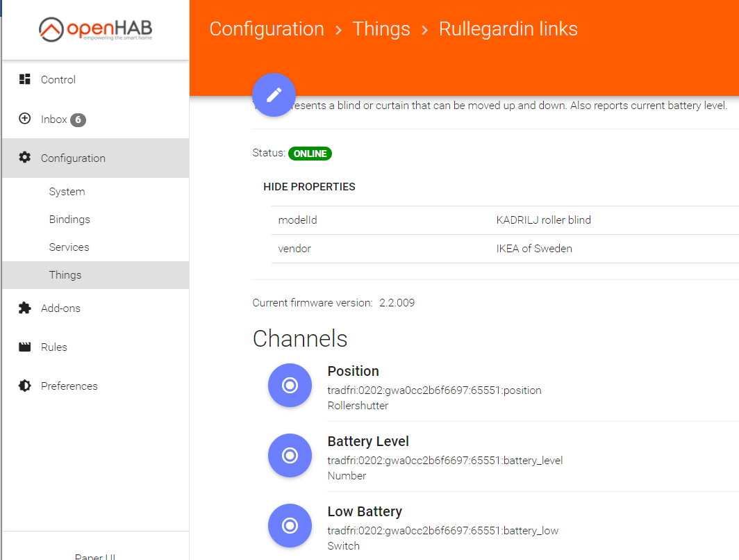This screenshot has height=560, width=739.
Task: Open the Services submenu item
Action: point(69,247)
